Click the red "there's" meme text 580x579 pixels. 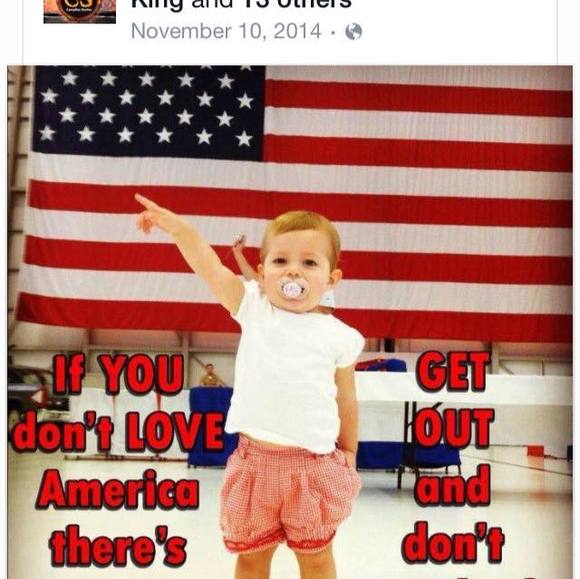118,545
